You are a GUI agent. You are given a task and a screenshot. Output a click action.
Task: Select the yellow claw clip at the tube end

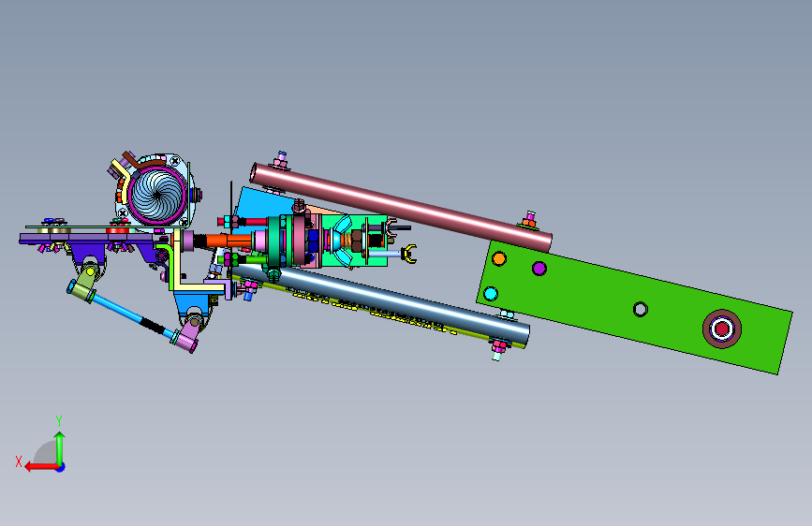(x=409, y=254)
